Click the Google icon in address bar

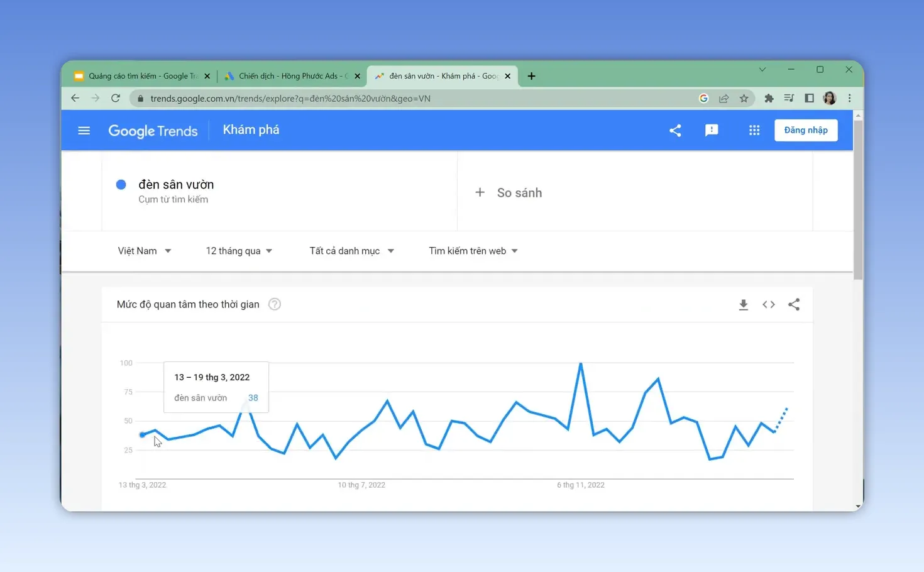pos(704,98)
